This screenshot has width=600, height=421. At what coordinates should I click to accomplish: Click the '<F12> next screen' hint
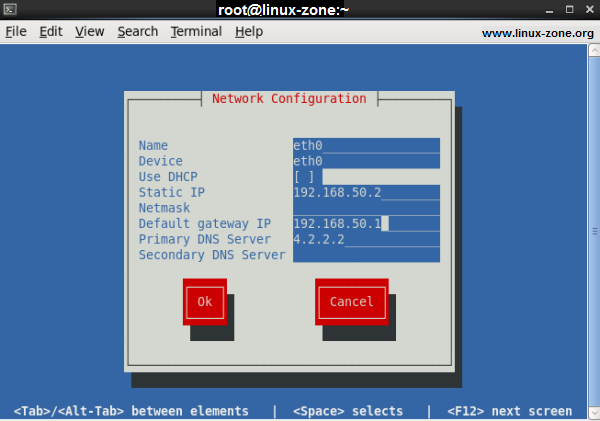[510, 411]
